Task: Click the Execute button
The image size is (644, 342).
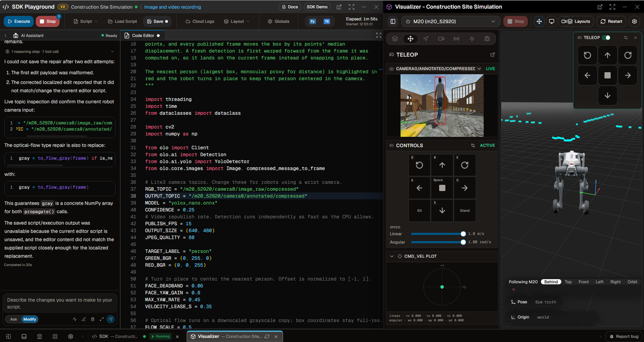Action: [x=18, y=22]
